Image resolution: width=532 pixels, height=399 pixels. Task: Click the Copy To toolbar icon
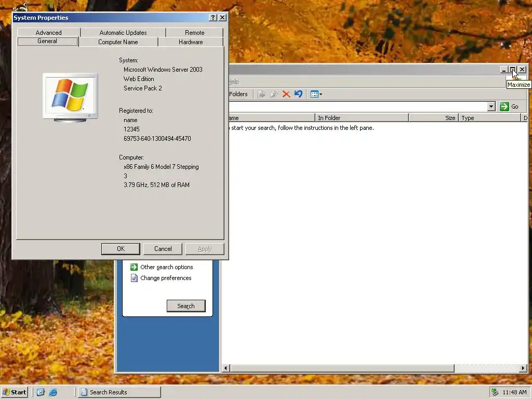(x=274, y=94)
